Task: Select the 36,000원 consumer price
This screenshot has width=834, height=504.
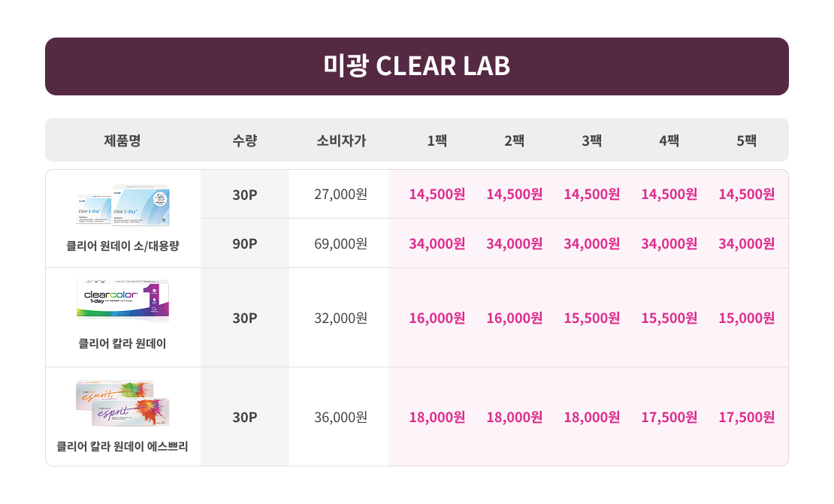Action: (341, 417)
